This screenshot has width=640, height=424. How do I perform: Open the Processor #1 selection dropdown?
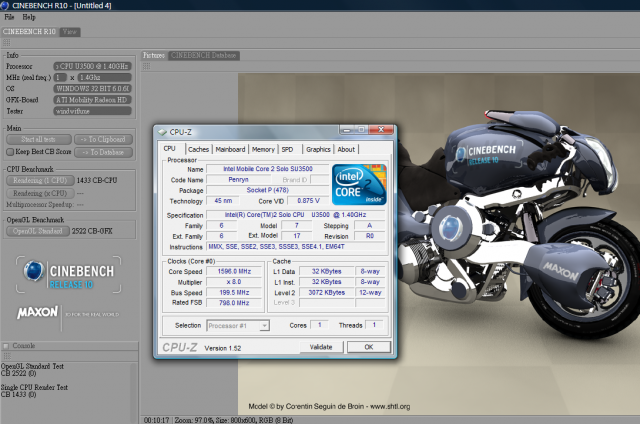(238, 326)
